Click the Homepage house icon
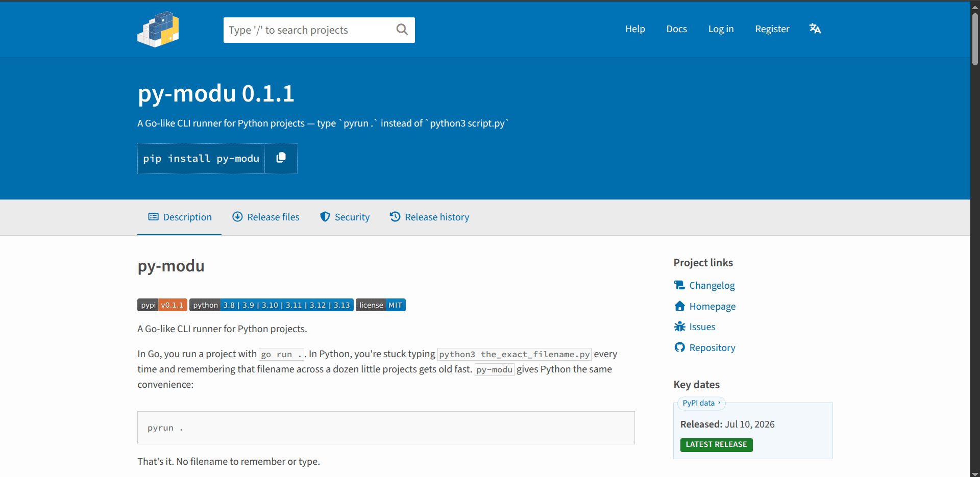The image size is (980, 477). coord(679,306)
